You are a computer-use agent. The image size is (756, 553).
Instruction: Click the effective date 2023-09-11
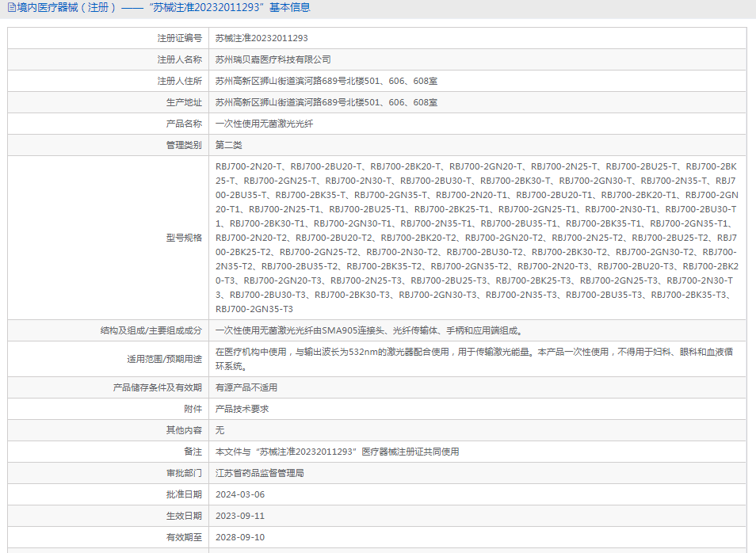(240, 516)
